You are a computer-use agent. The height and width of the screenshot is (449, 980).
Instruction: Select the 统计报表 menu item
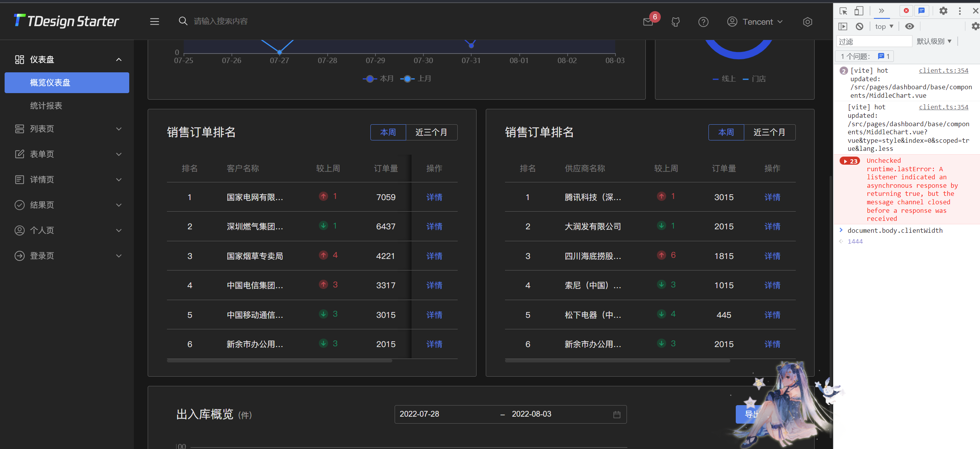point(46,105)
